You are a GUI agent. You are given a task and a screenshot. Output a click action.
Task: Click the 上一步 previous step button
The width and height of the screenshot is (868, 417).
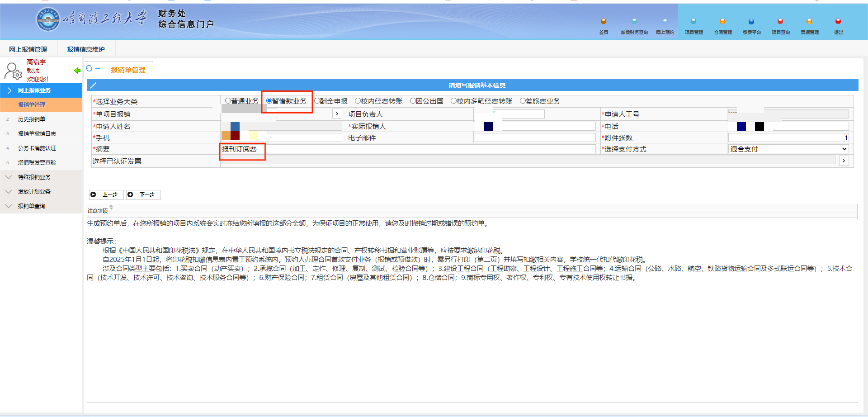[106, 194]
